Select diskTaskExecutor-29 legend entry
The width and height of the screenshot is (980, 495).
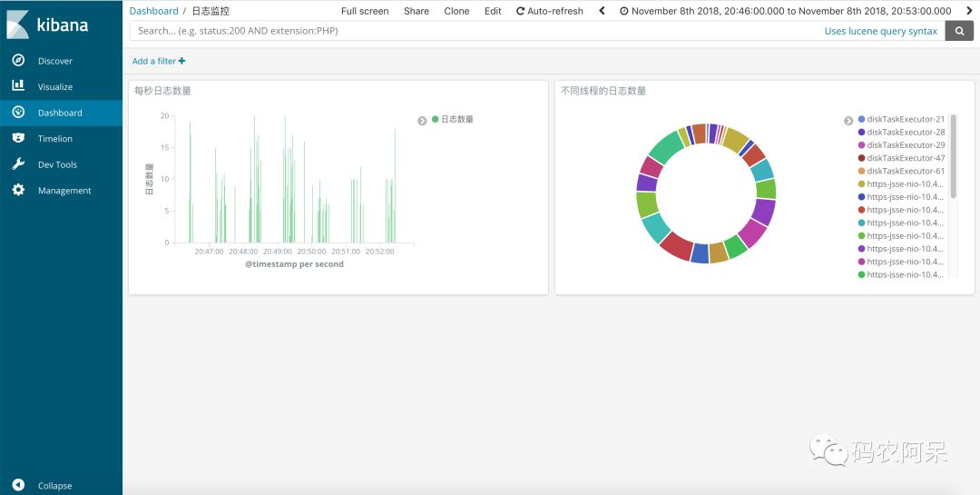tap(906, 145)
